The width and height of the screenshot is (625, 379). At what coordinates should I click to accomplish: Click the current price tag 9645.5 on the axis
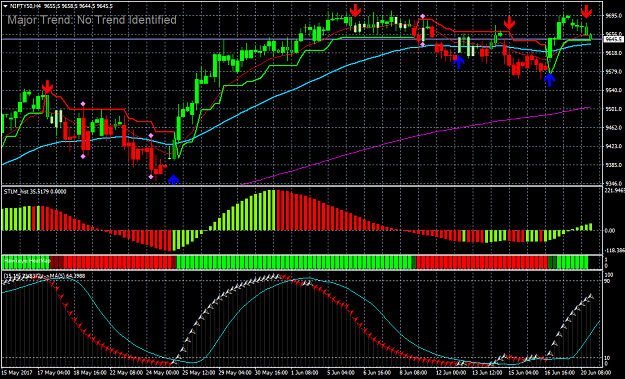(x=613, y=39)
